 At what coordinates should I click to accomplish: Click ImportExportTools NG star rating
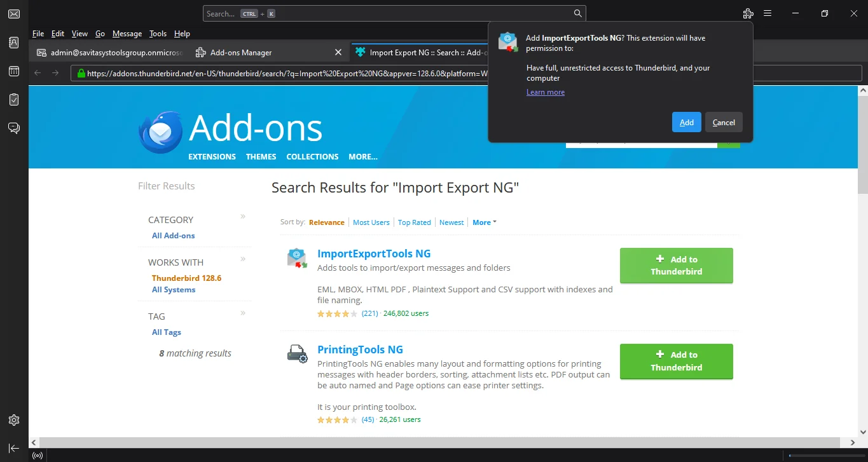[338, 313]
